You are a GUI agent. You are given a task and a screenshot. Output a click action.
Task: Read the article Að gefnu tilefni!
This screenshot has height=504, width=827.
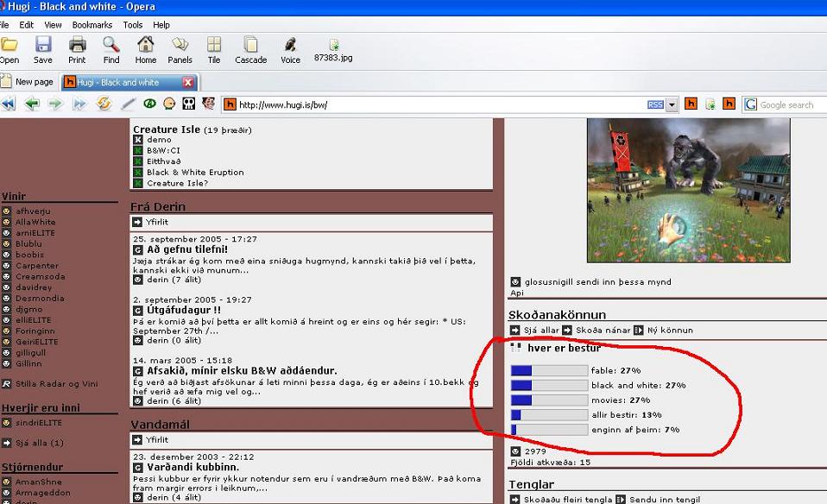187,249
